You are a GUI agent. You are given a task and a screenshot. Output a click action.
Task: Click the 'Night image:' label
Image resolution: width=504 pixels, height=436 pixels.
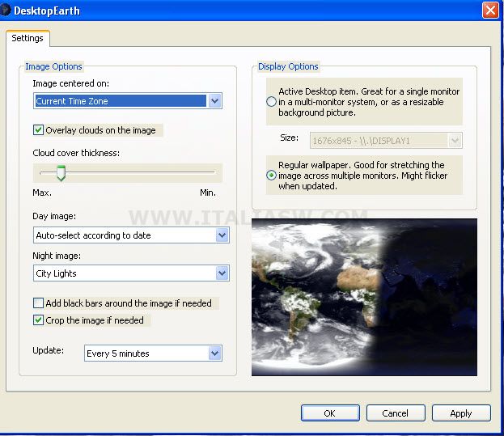pyautogui.click(x=57, y=256)
